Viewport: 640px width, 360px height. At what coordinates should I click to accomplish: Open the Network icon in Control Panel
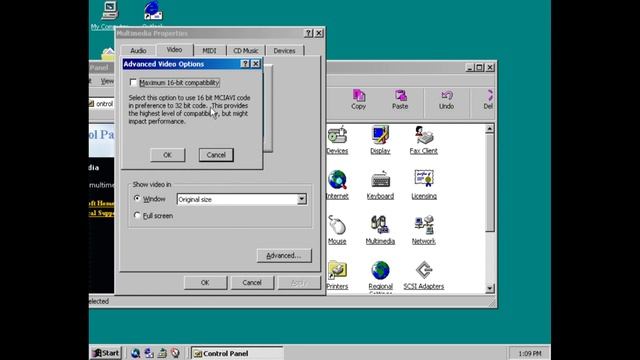[x=424, y=230]
